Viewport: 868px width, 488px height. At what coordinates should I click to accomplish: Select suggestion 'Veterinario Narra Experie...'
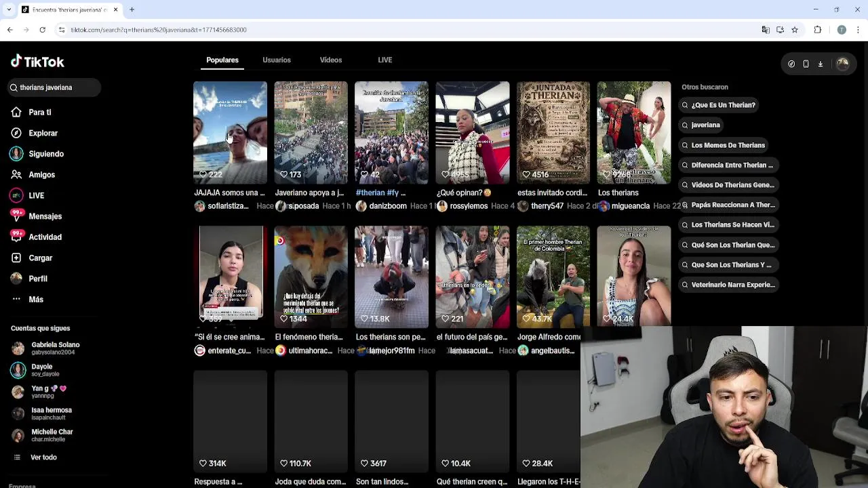[x=728, y=285]
